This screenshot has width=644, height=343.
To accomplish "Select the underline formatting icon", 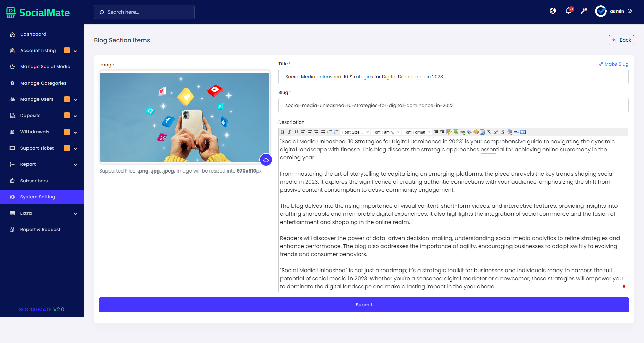I will 296,132.
